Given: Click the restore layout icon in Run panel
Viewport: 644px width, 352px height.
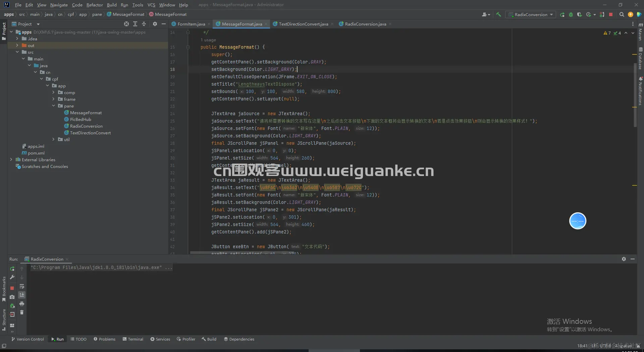Looking at the screenshot, I should tap(12, 325).
